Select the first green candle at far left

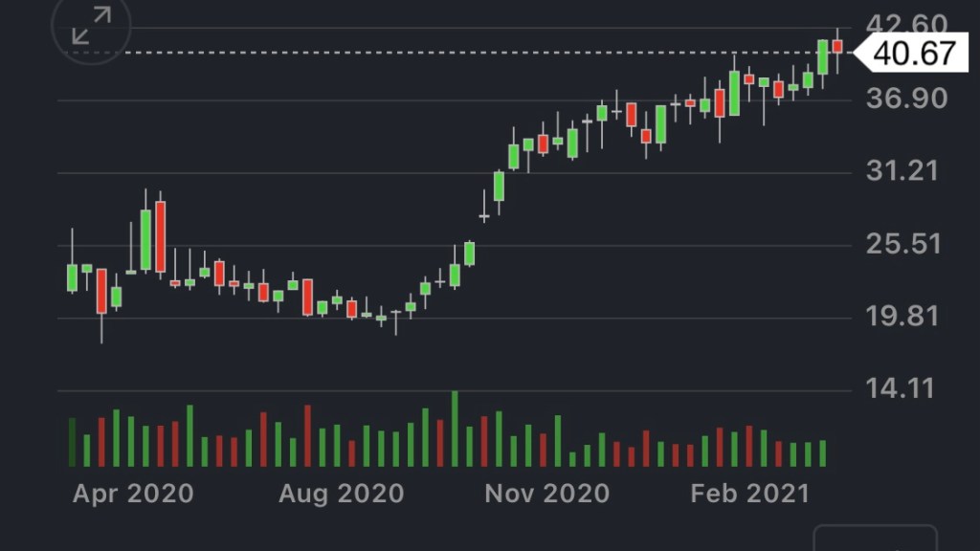point(72,277)
